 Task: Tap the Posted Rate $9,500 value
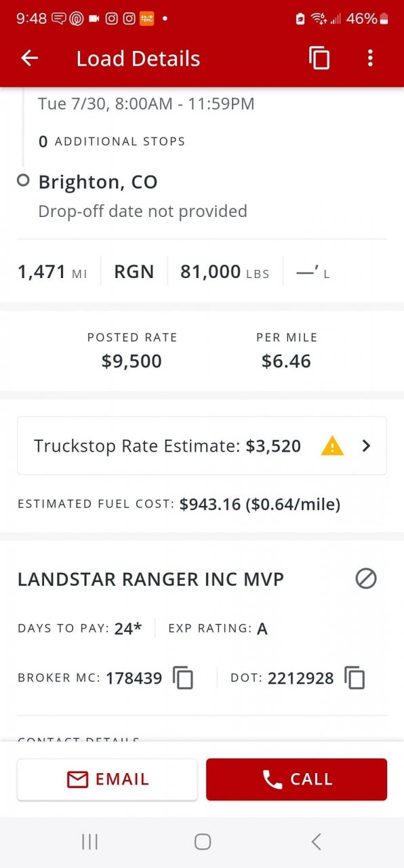tap(132, 361)
